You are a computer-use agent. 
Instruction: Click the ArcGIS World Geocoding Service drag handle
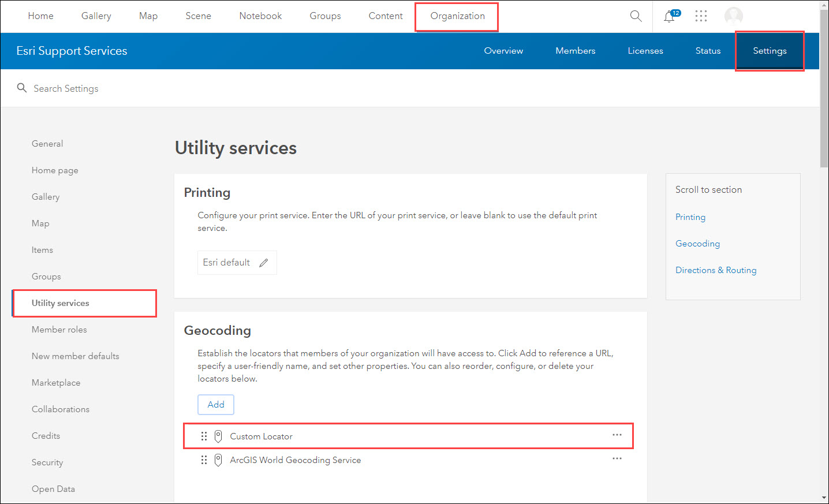point(204,460)
